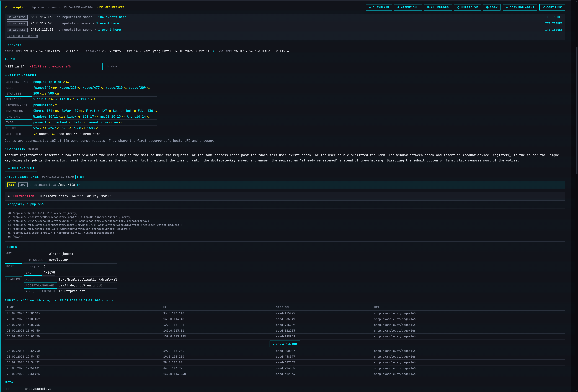The width and height of the screenshot is (578, 392).
Task: Filter by release 2.112.4
Action: coord(40,99)
